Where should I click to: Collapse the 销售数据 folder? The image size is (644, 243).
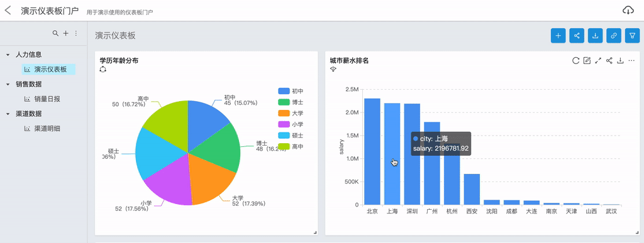point(8,84)
